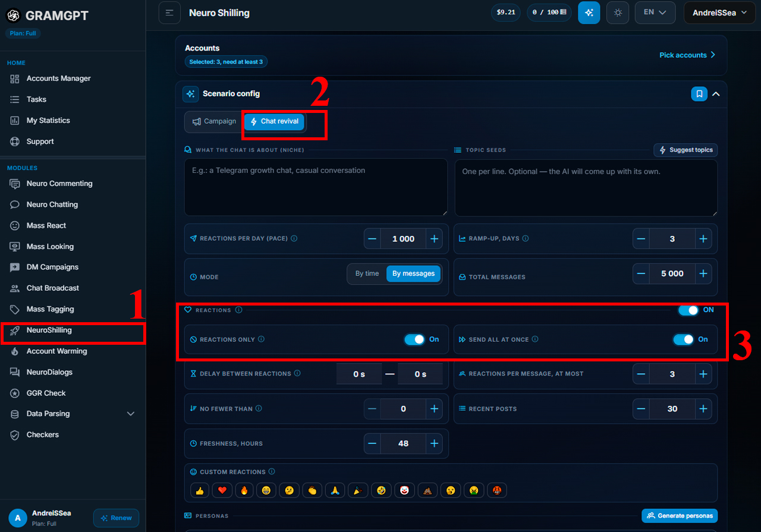Click the $9.21 balance badge
The image size is (761, 532).
(x=506, y=12)
